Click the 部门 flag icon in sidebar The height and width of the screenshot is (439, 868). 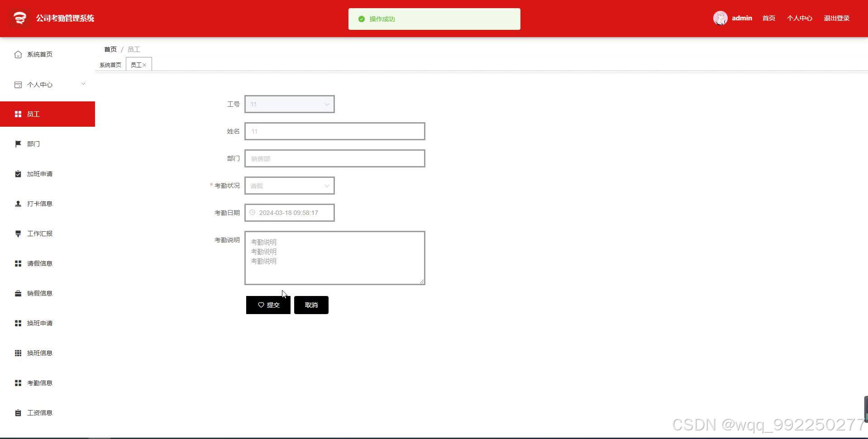click(x=18, y=144)
